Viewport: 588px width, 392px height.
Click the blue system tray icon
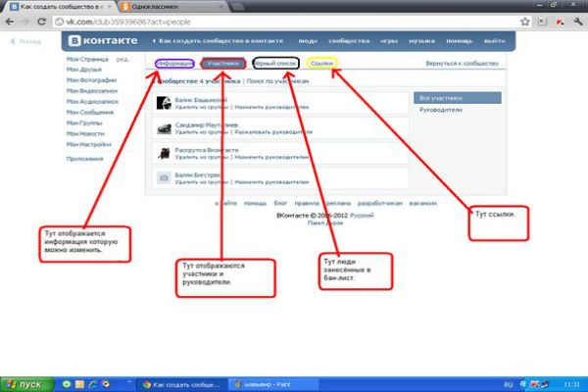pyautogui.click(x=523, y=384)
